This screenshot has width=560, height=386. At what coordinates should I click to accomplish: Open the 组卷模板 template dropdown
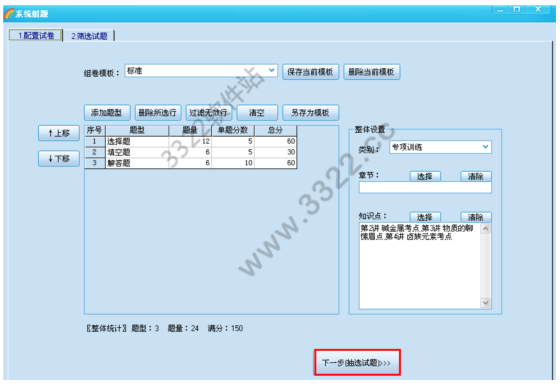271,70
